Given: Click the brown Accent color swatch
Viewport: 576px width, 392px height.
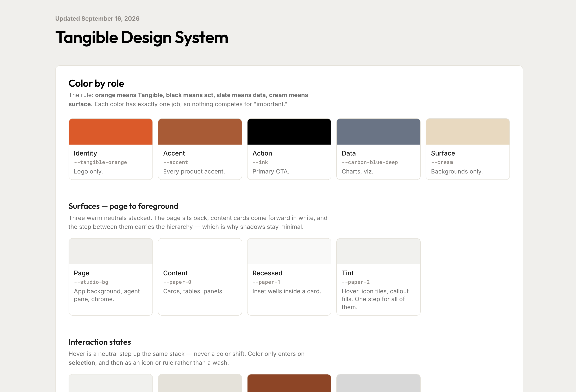Looking at the screenshot, I should [x=200, y=132].
